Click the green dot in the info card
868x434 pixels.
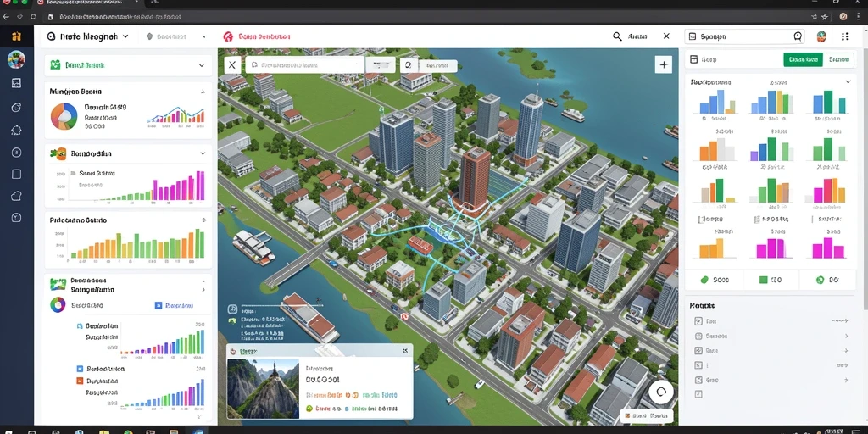click(309, 409)
